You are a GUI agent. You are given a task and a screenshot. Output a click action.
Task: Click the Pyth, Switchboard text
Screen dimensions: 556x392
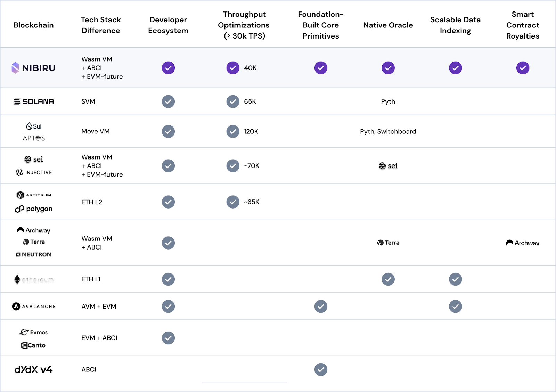pyautogui.click(x=388, y=131)
